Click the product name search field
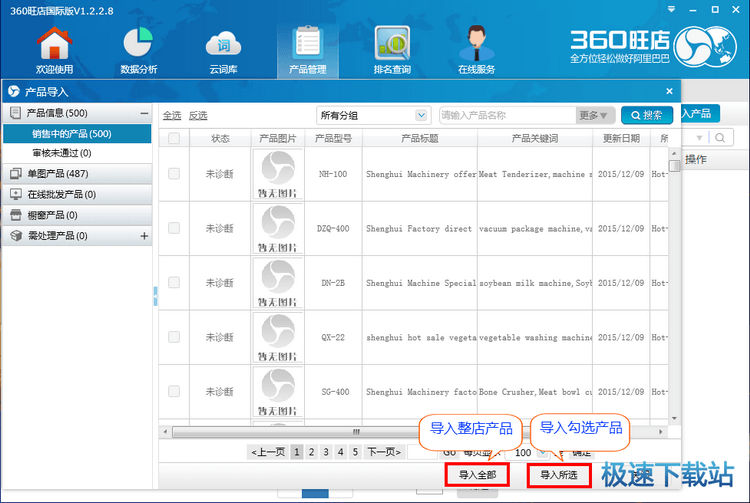The width and height of the screenshot is (750, 503). point(507,115)
